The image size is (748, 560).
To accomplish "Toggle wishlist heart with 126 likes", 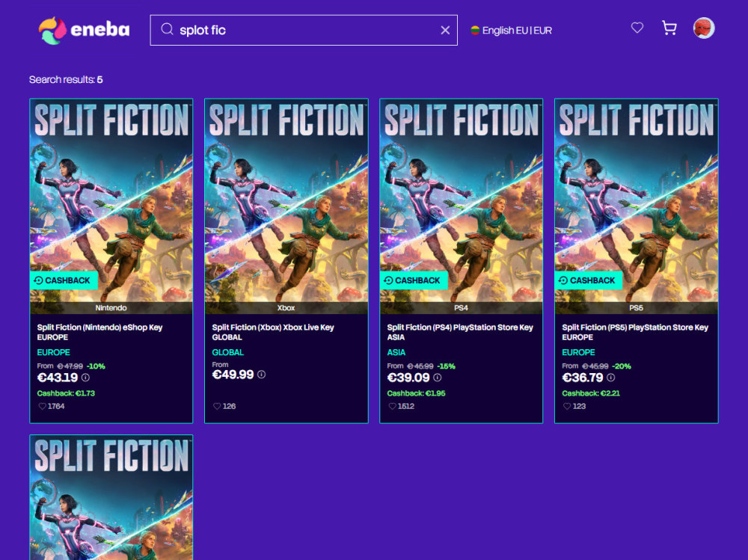I will 217,407.
